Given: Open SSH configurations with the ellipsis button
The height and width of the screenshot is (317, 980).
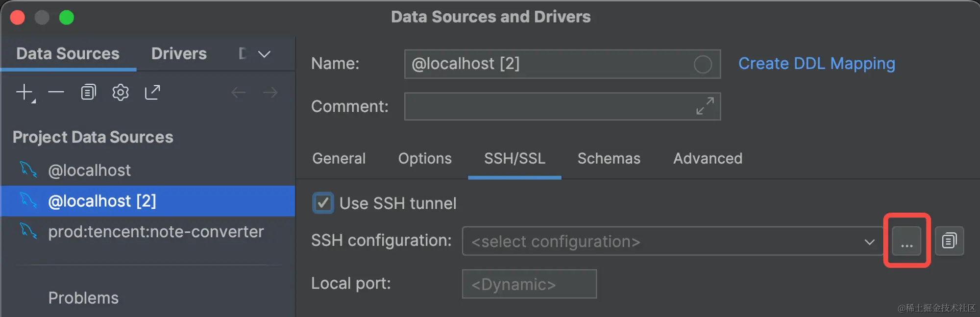Looking at the screenshot, I should tap(906, 241).
